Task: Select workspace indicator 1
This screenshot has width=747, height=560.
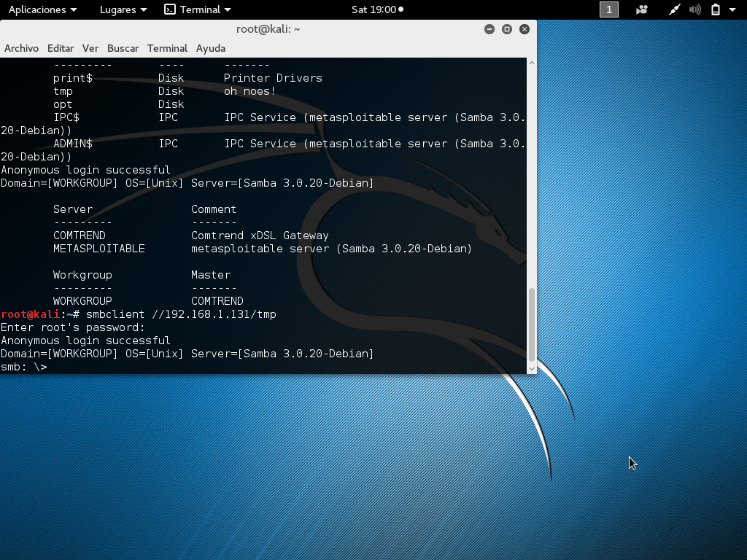Action: pyautogui.click(x=608, y=9)
